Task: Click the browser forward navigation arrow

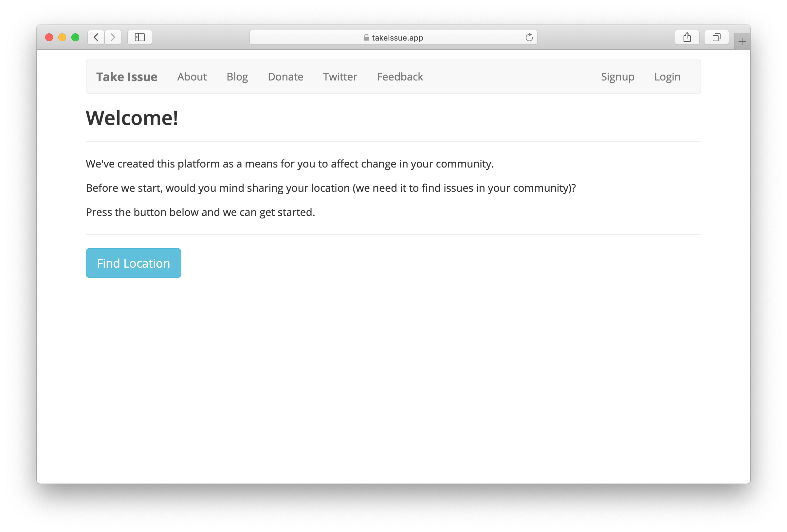Action: click(x=113, y=37)
